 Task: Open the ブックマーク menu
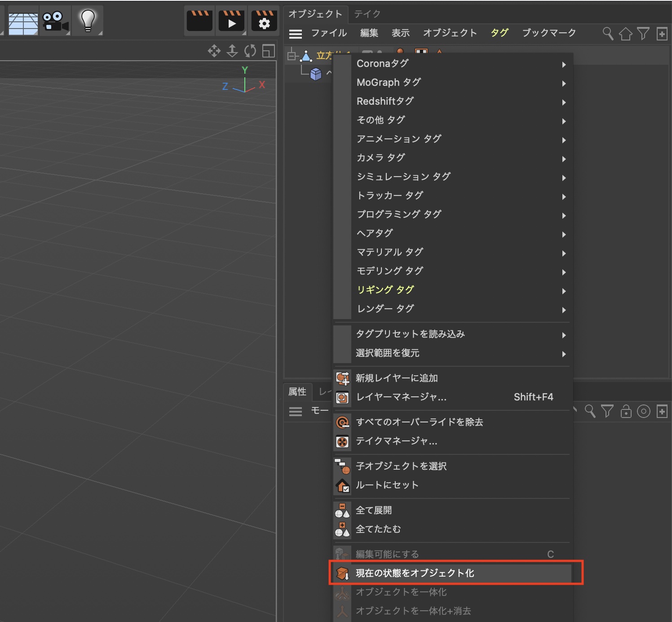549,33
